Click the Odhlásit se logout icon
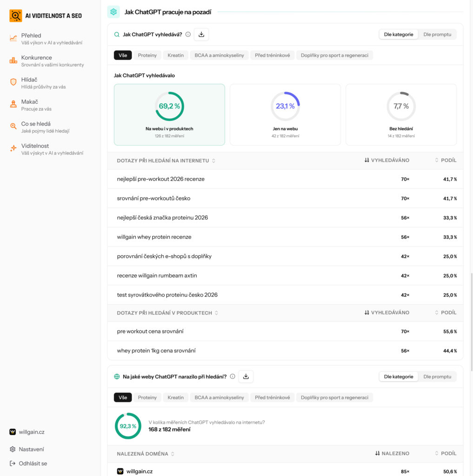473x476 pixels. tap(13, 463)
